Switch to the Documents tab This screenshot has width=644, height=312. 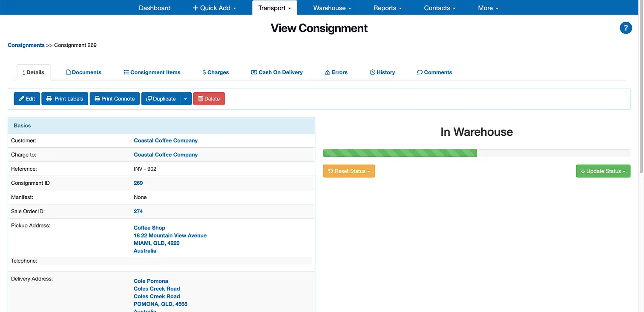(x=83, y=72)
